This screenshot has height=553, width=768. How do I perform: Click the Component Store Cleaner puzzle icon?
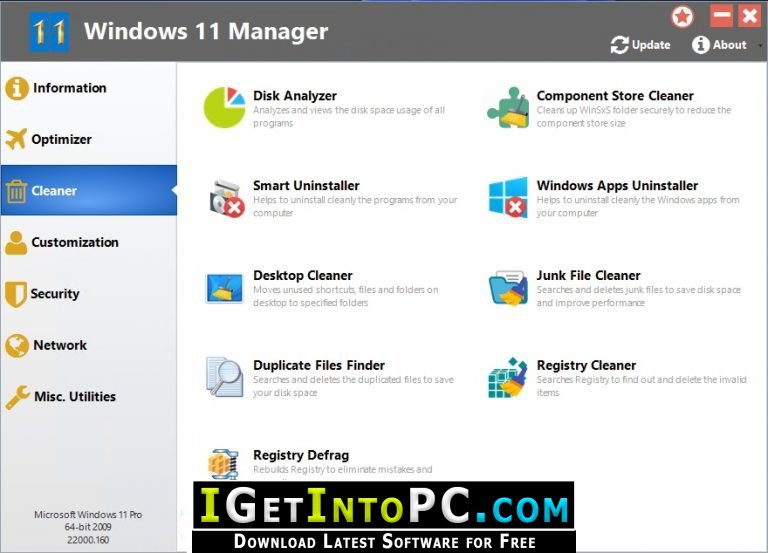click(x=508, y=107)
